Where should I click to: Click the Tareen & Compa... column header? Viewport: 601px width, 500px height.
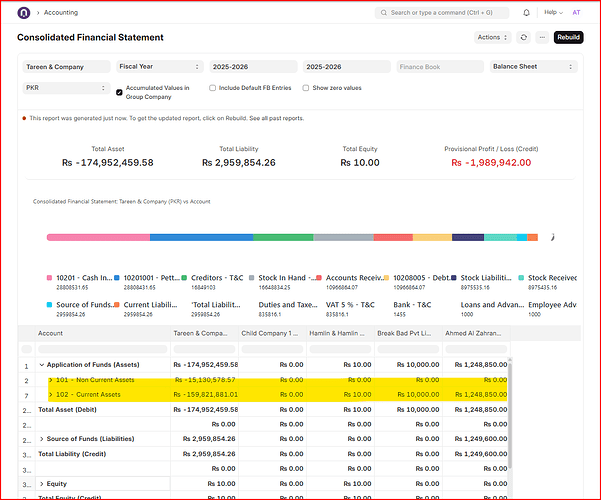pyautogui.click(x=204, y=334)
